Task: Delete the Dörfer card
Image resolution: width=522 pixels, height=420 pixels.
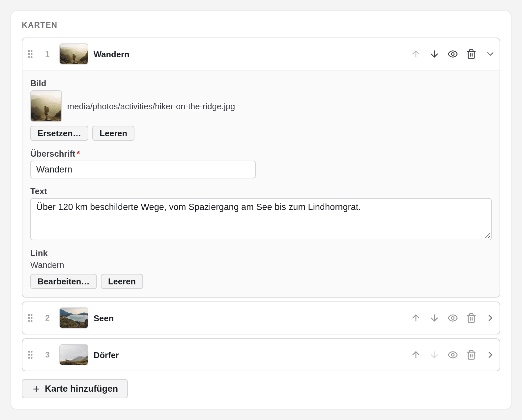Action: (x=471, y=355)
